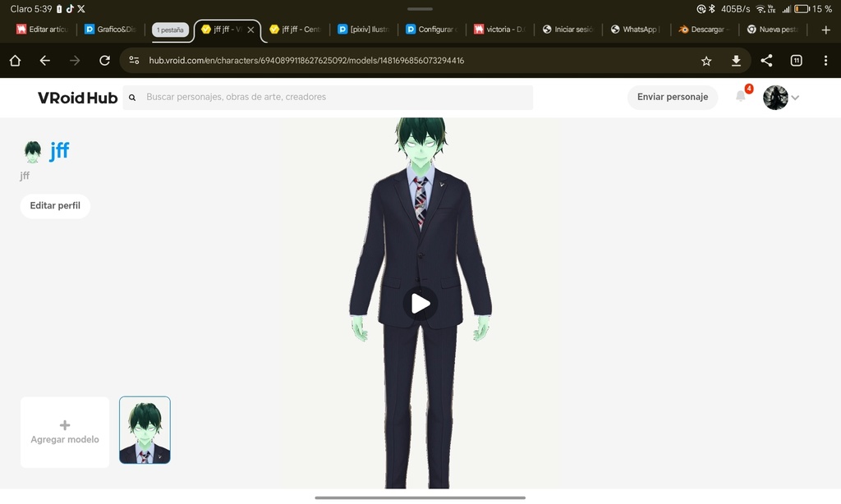Viewport: 841px width, 504px height.
Task: Switch to the Descargar tab
Action: 705,30
